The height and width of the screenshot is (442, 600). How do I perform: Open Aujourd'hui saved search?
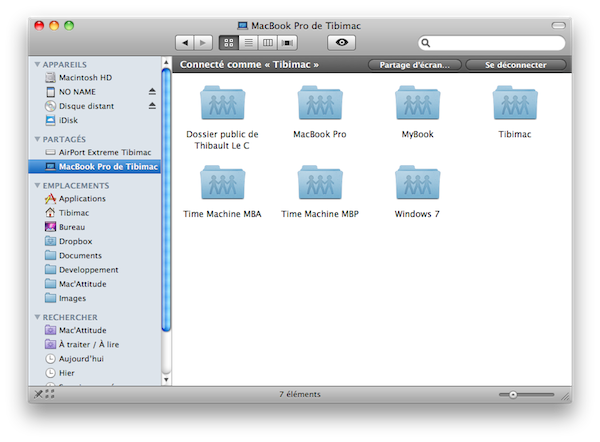pyautogui.click(x=95, y=359)
